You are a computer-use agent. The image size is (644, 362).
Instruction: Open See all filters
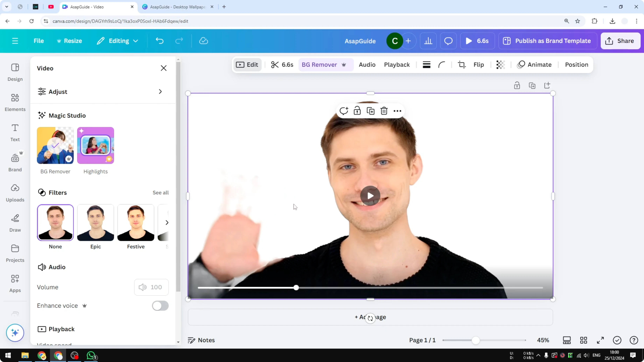click(x=160, y=192)
